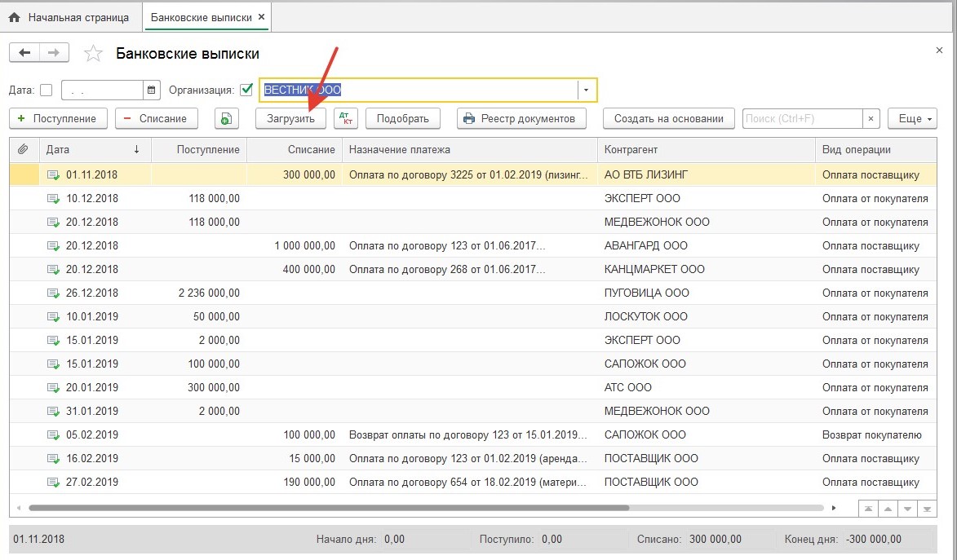
Task: Clear the search field with X
Action: [x=871, y=118]
